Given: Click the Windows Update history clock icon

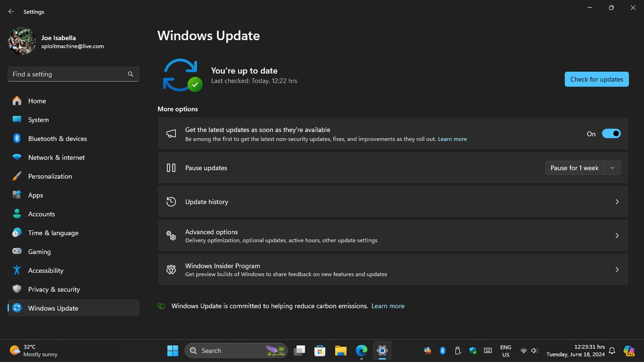Looking at the screenshot, I should (171, 201).
